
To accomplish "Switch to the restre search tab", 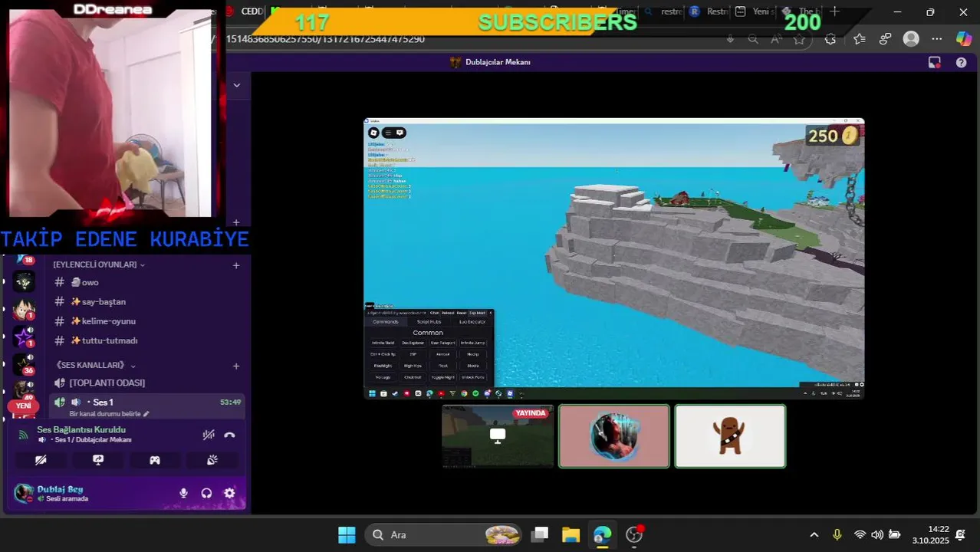I will tap(664, 11).
